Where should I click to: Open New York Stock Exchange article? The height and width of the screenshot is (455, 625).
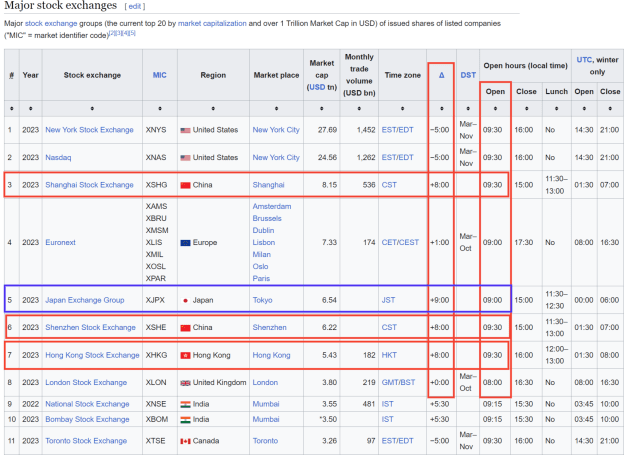coord(89,130)
